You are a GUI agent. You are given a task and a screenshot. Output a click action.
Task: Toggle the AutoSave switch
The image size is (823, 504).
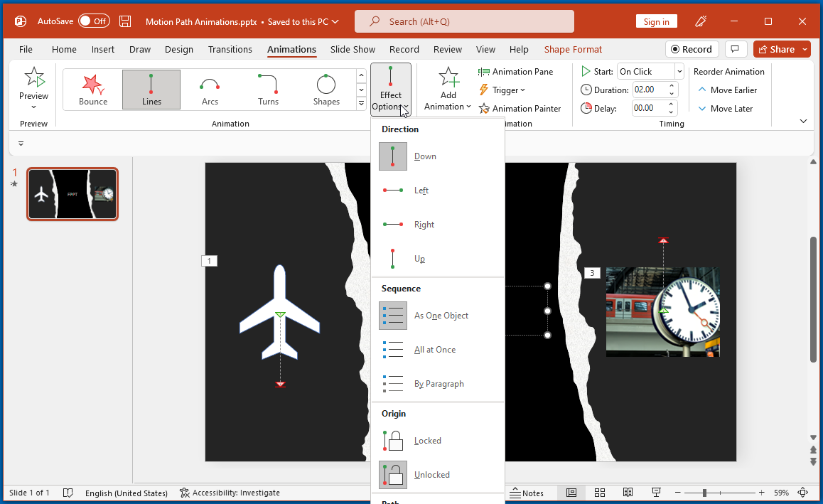click(93, 21)
